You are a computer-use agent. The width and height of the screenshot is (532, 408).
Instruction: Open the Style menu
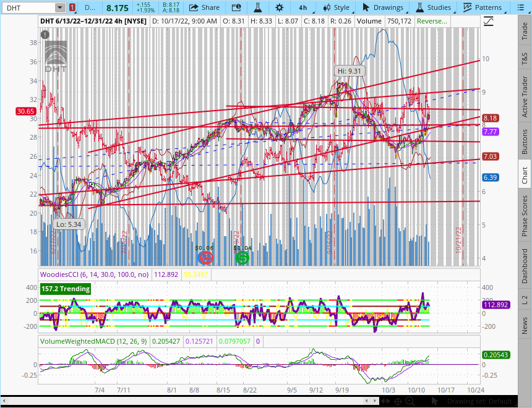337,7
